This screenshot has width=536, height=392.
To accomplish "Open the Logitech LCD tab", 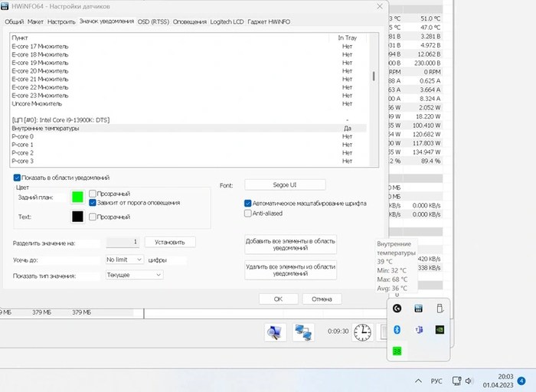I will click(227, 22).
